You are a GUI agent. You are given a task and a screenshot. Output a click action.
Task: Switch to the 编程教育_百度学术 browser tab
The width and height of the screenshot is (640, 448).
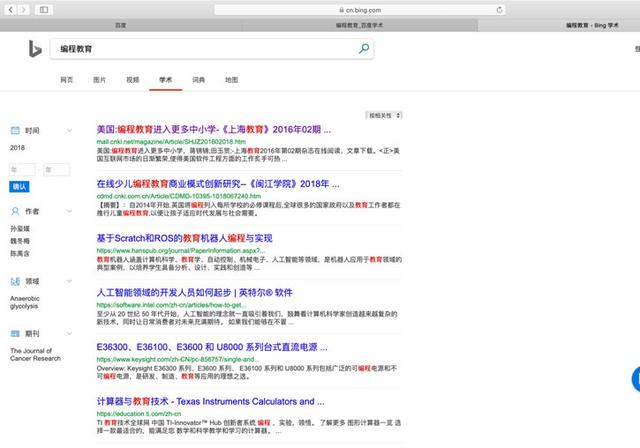(x=360, y=25)
